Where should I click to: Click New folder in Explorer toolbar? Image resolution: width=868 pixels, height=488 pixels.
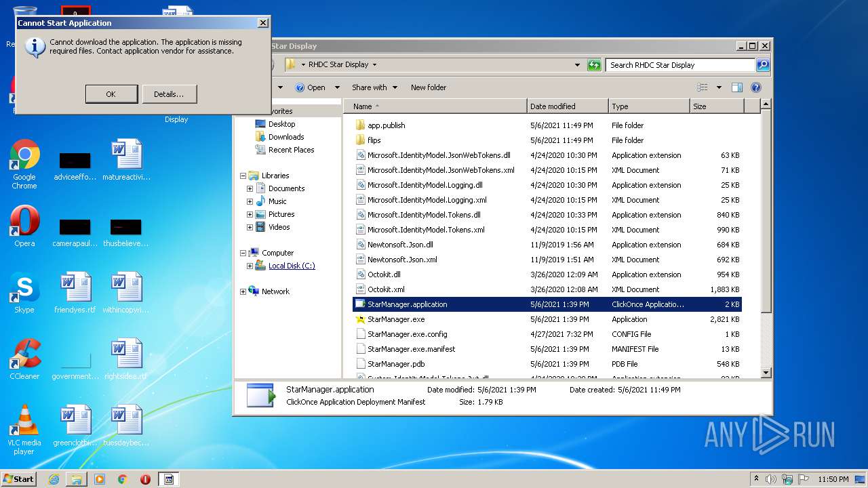[429, 87]
